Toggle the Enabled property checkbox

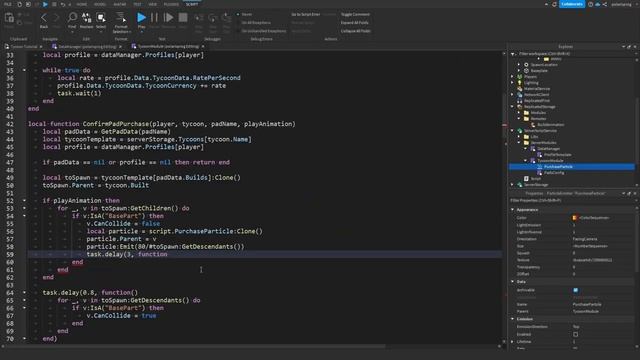click(576, 334)
